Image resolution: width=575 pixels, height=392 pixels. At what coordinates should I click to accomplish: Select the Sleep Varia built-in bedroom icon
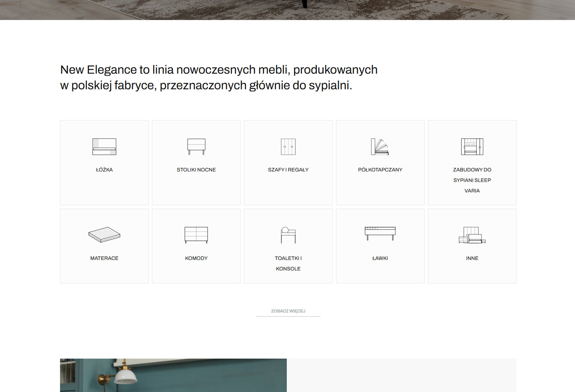[472, 147]
